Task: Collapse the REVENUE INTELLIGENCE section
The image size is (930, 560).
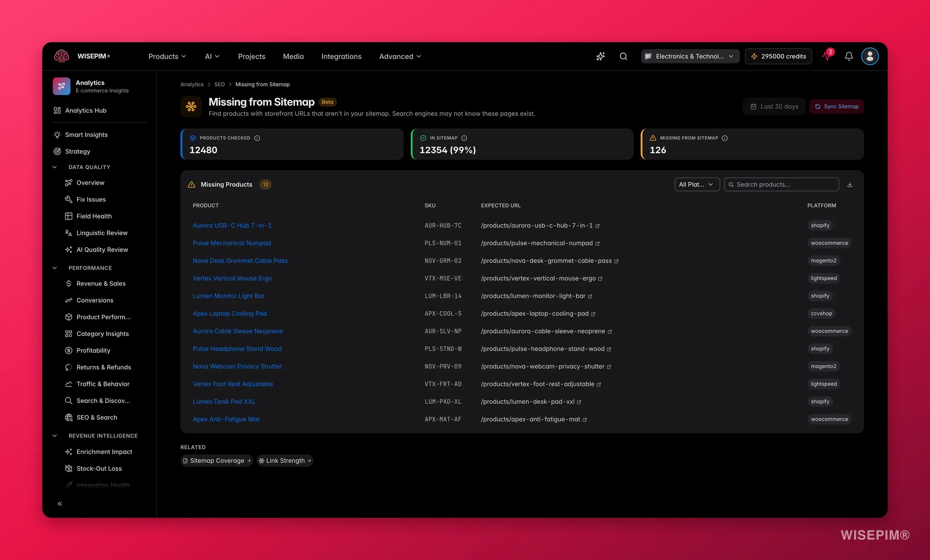Action: point(55,436)
